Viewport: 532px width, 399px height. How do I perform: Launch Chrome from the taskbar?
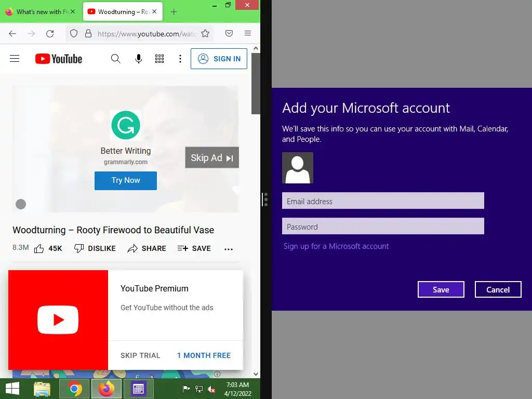click(74, 389)
